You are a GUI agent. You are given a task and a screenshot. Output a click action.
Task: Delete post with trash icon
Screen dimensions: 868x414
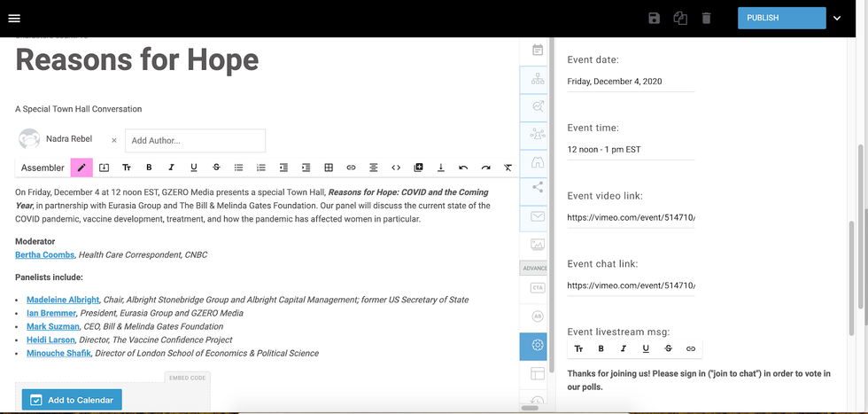[706, 18]
